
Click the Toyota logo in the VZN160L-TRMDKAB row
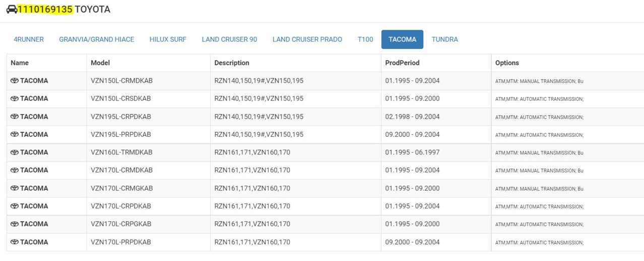pos(14,152)
